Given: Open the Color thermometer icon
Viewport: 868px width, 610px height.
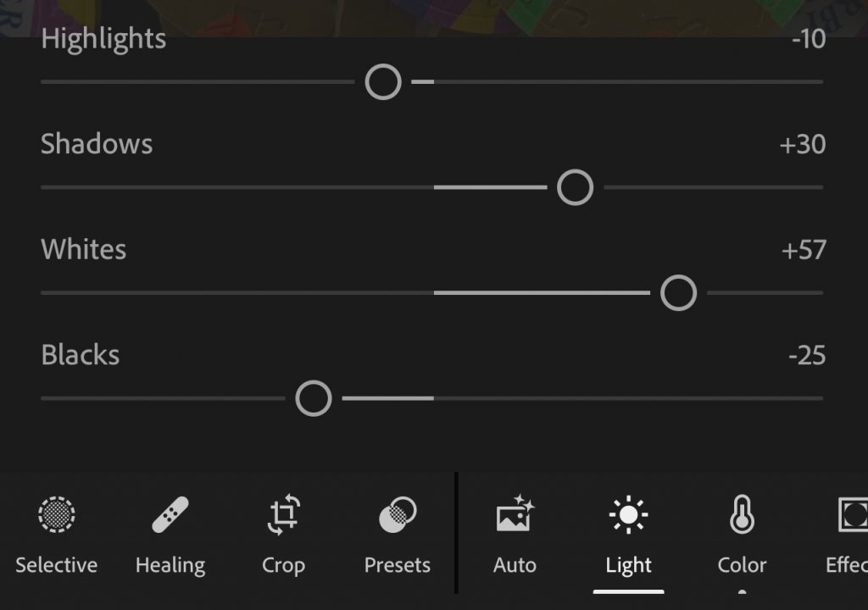Looking at the screenshot, I should tap(742, 514).
